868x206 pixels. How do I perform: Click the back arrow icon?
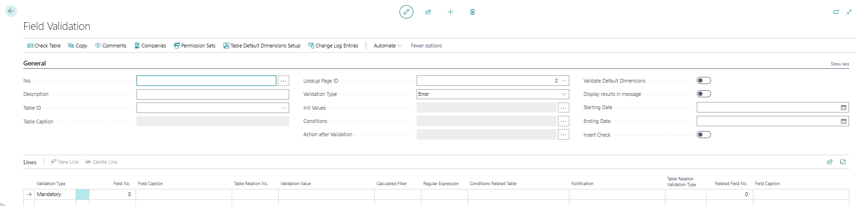[11, 11]
